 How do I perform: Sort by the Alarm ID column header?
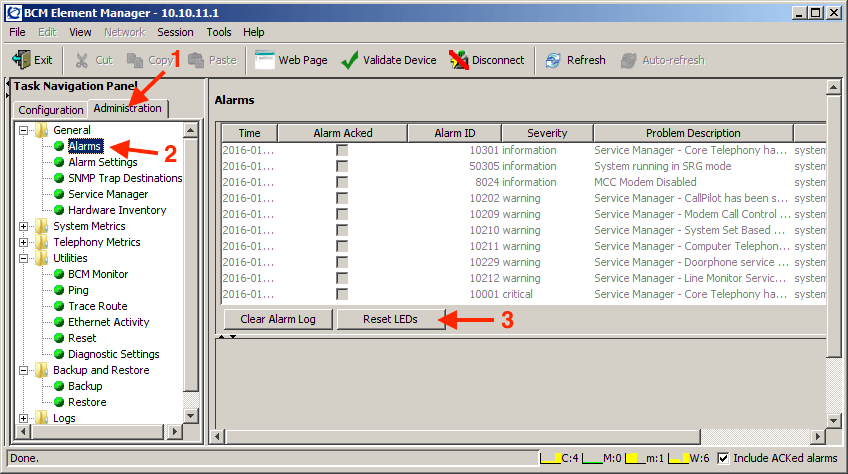(x=455, y=133)
